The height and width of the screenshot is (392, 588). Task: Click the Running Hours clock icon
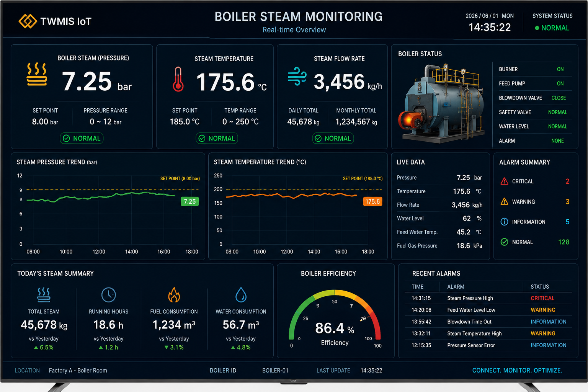108,295
